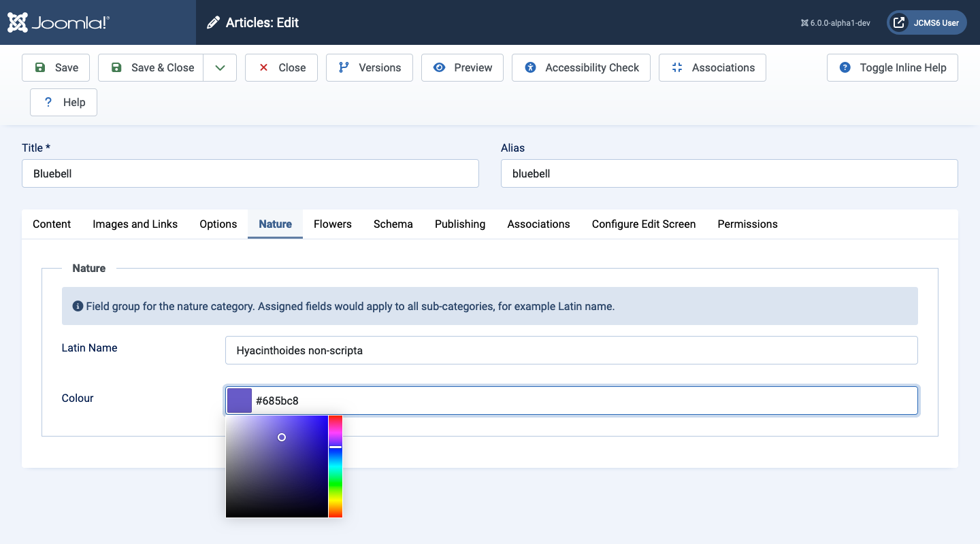Click the Save button
The image size is (980, 544).
click(x=56, y=67)
